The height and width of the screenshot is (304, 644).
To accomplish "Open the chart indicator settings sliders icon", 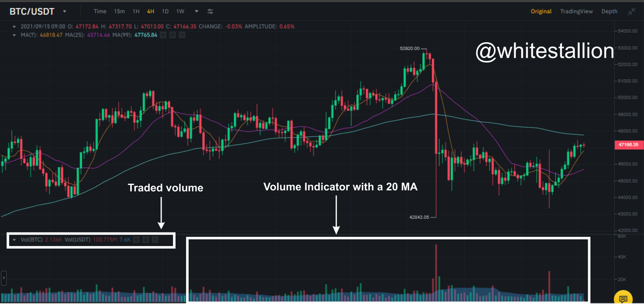I will point(210,11).
